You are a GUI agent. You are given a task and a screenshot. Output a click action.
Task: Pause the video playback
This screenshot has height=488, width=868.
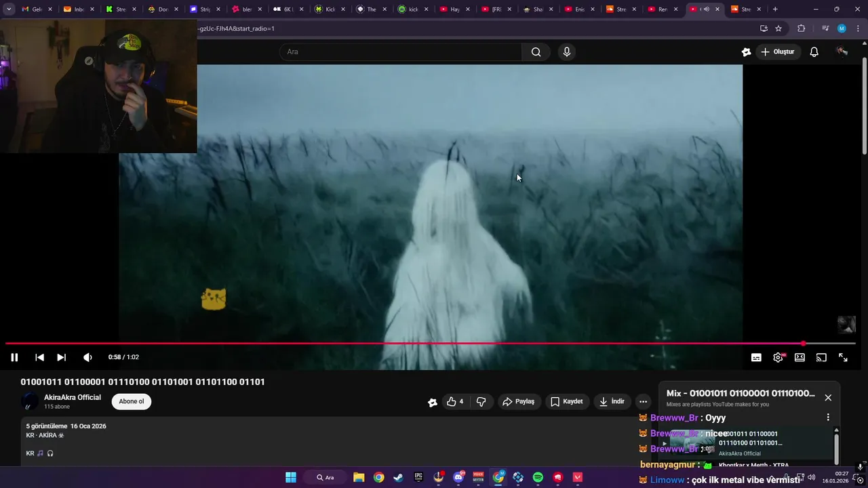tap(14, 357)
